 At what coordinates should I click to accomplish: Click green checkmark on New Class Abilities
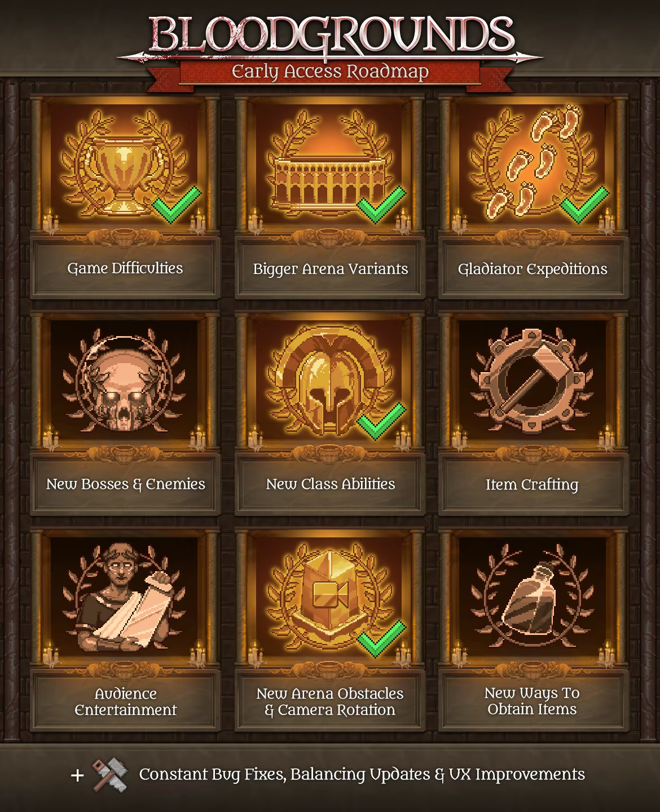(381, 421)
